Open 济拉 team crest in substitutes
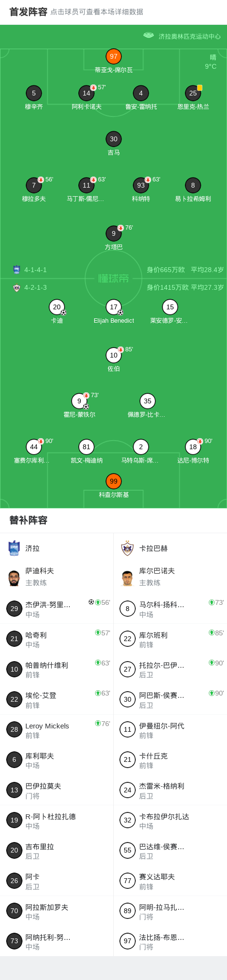The width and height of the screenshot is (227, 980). coord(14,548)
